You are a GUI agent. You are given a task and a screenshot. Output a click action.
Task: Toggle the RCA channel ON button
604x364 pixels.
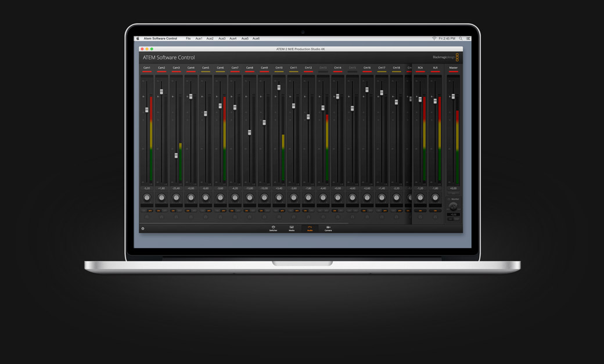tap(420, 211)
